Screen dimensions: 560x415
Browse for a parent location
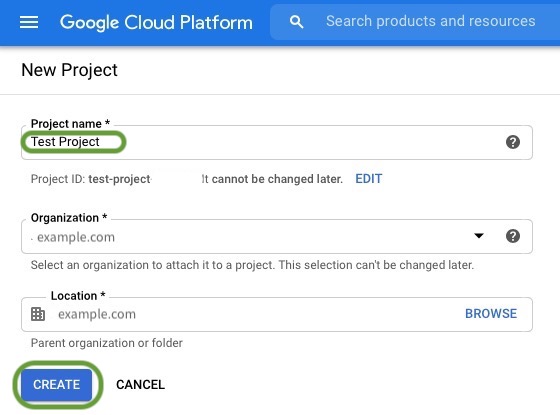point(491,314)
